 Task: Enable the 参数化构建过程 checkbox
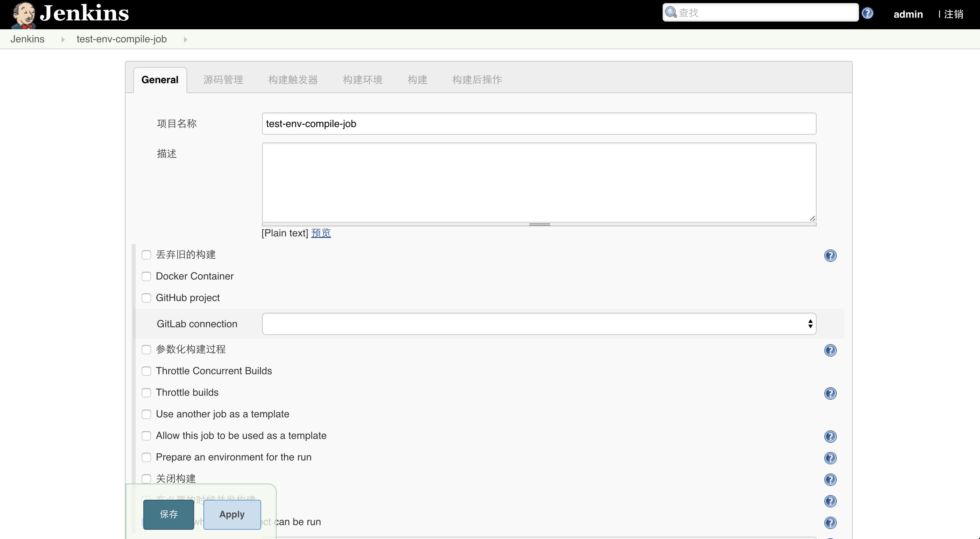point(147,349)
